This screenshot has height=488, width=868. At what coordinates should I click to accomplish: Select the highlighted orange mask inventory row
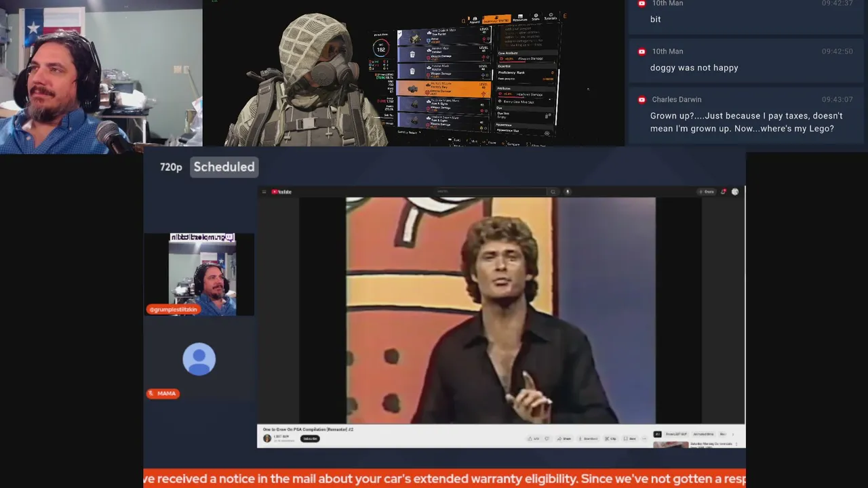(x=443, y=89)
